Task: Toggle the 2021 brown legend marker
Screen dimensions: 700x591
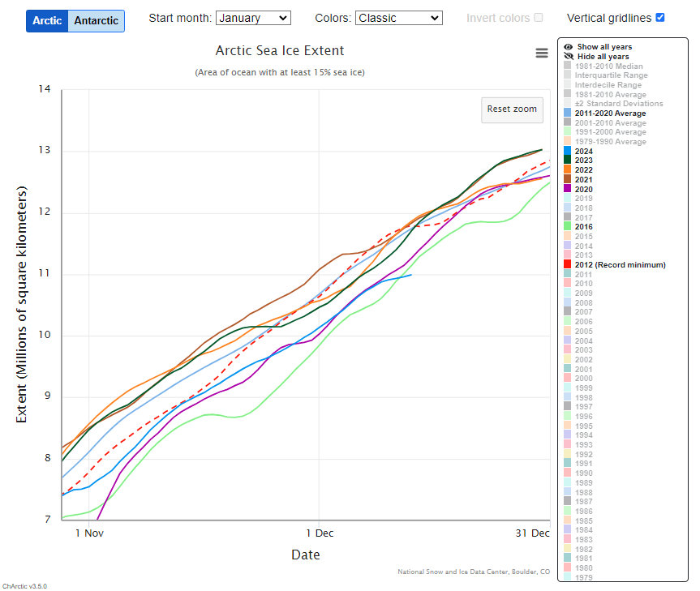Action: [568, 179]
